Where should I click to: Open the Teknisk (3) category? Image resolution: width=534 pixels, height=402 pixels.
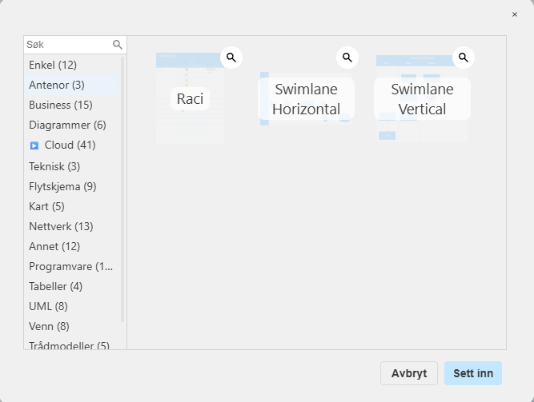pyautogui.click(x=72, y=166)
